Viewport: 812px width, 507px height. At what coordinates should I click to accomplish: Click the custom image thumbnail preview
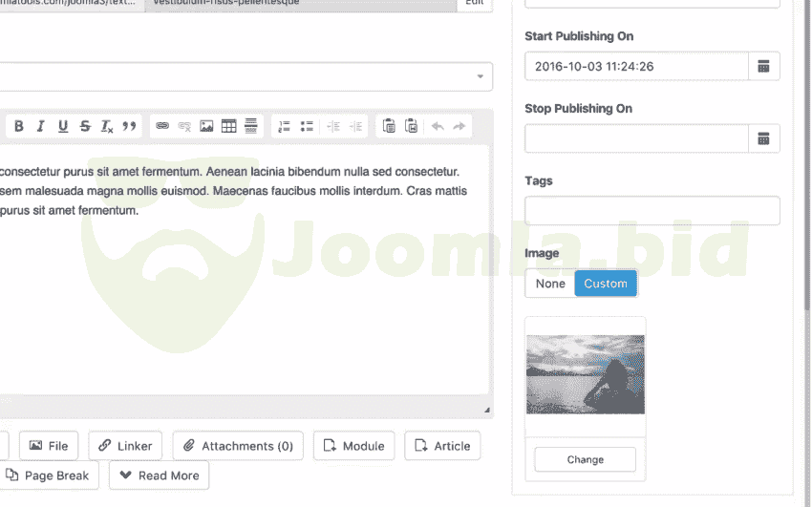click(585, 374)
